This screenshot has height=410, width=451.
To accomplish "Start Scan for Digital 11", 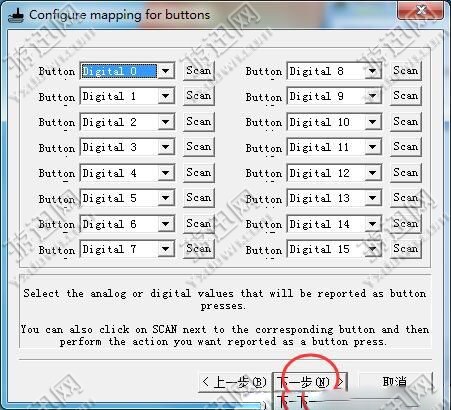I will [x=406, y=147].
